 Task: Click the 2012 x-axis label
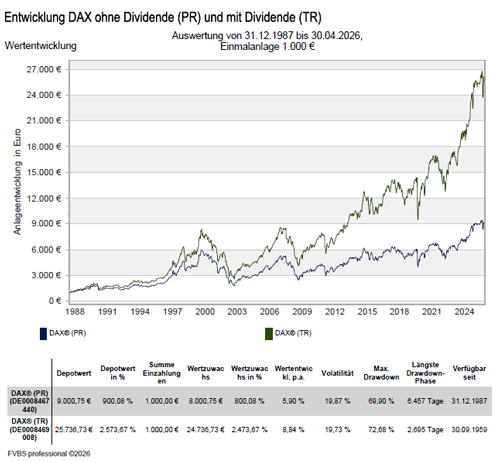click(x=335, y=312)
